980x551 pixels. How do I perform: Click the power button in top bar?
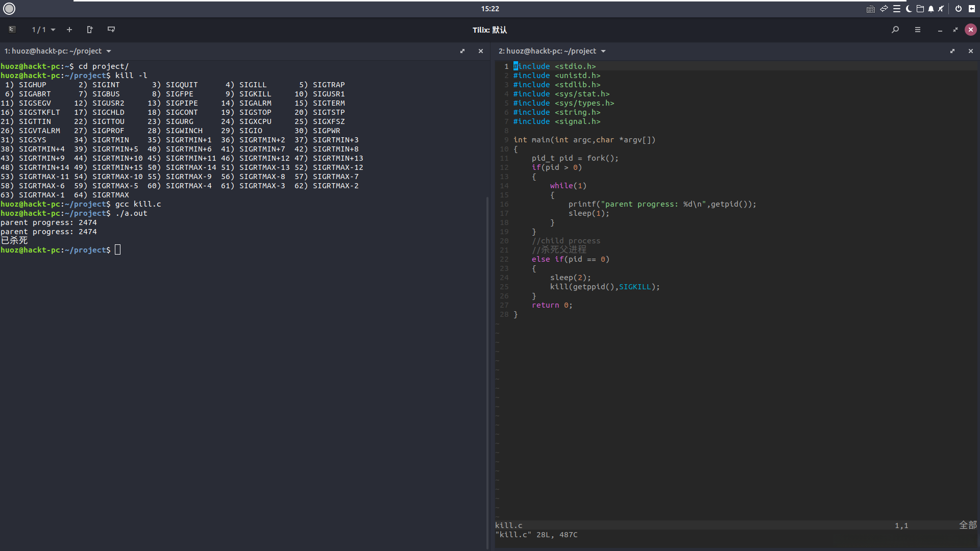[x=959, y=9]
